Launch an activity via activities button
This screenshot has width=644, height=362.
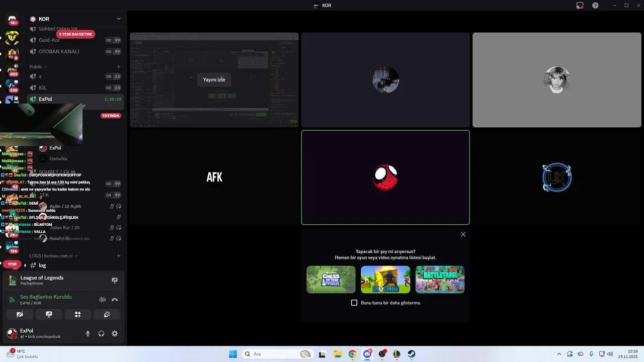(x=78, y=314)
